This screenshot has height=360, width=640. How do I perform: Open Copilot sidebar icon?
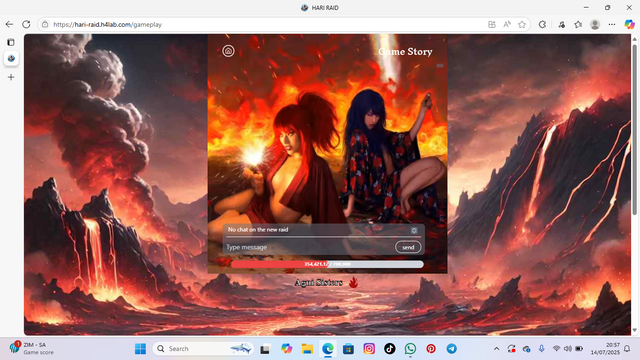click(629, 24)
